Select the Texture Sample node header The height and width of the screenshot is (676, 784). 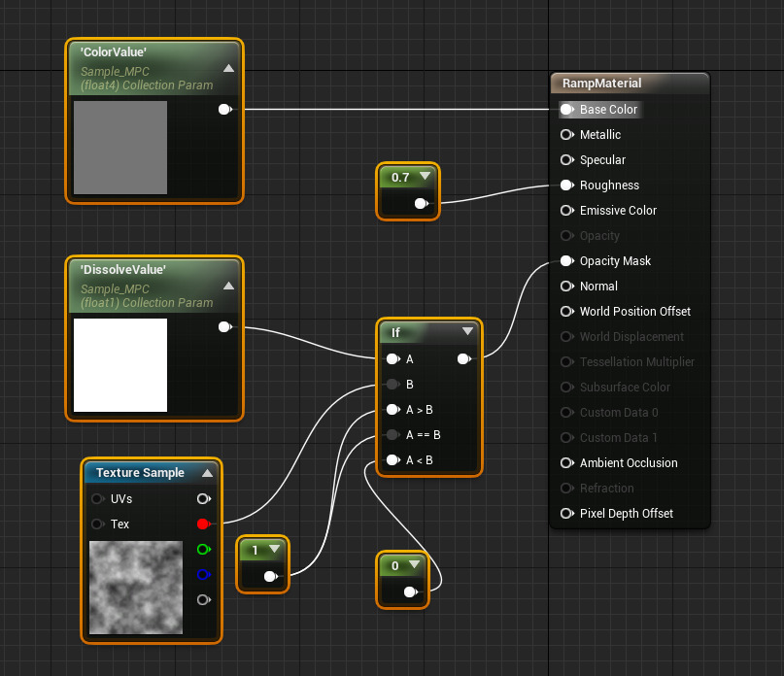tap(142, 473)
